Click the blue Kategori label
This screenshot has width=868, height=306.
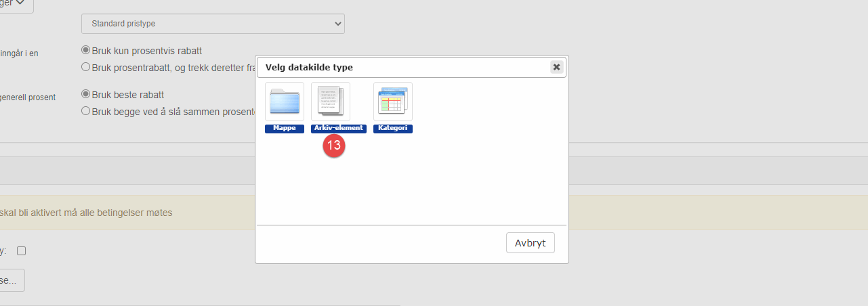click(x=393, y=129)
